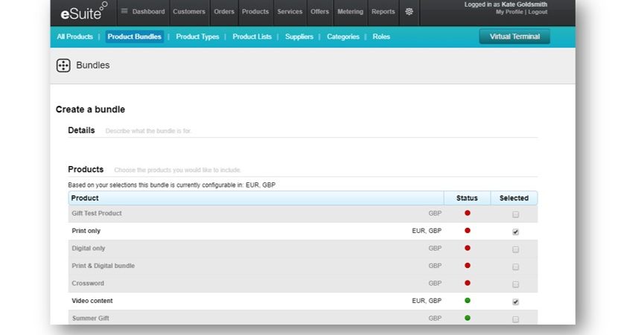
Task: Click the Summer Gift product name
Action: (90, 318)
